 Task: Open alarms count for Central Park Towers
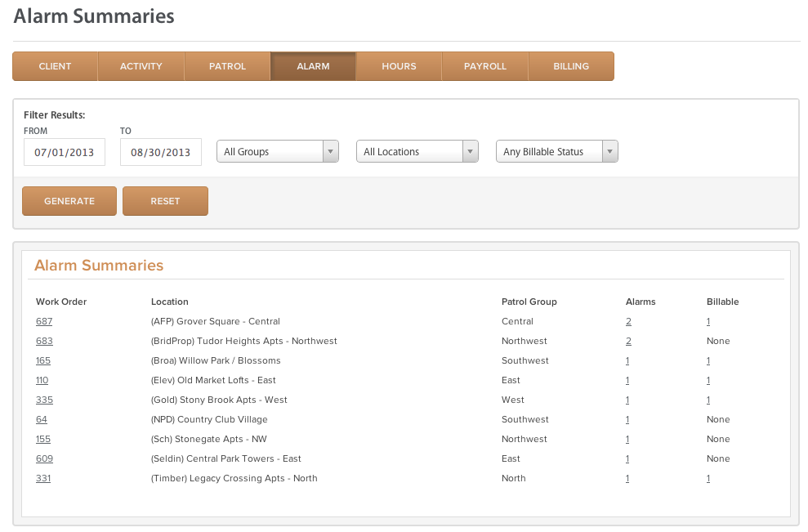[x=627, y=458]
